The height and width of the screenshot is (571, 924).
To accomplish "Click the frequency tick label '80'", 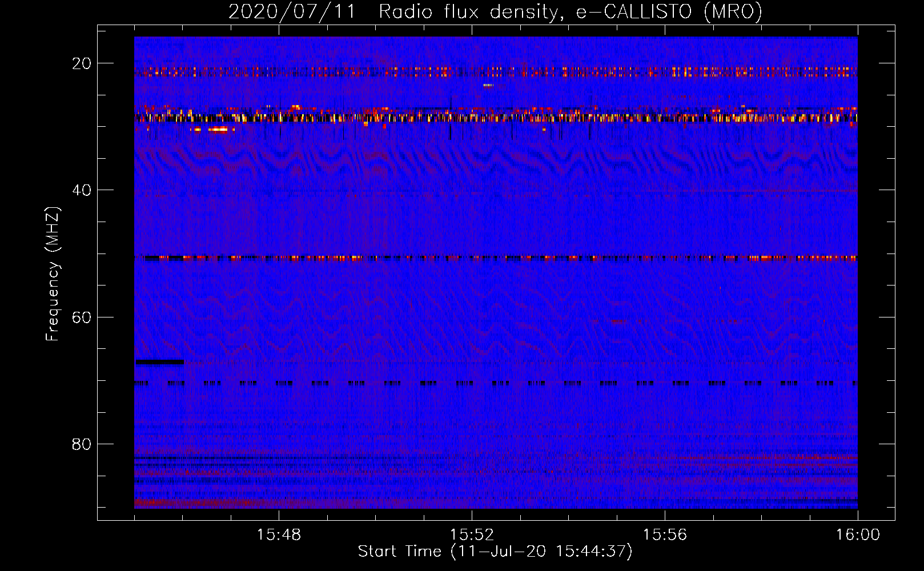I will pos(82,444).
